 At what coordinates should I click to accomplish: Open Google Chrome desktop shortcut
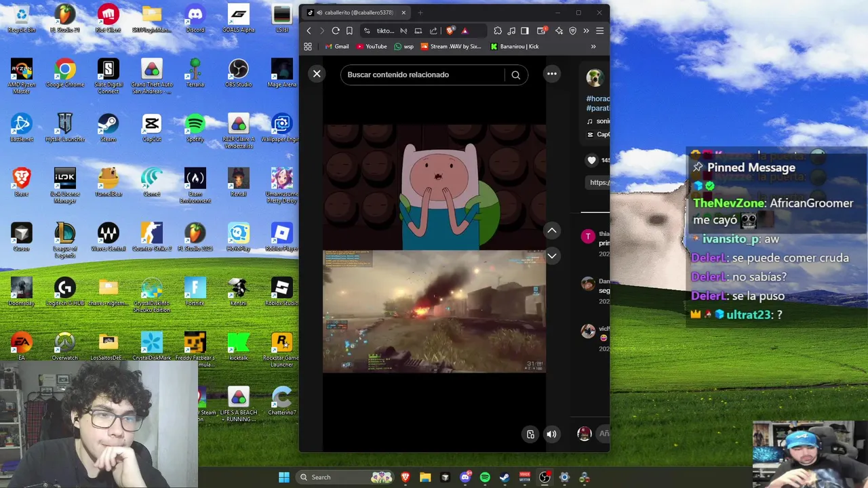tap(65, 73)
